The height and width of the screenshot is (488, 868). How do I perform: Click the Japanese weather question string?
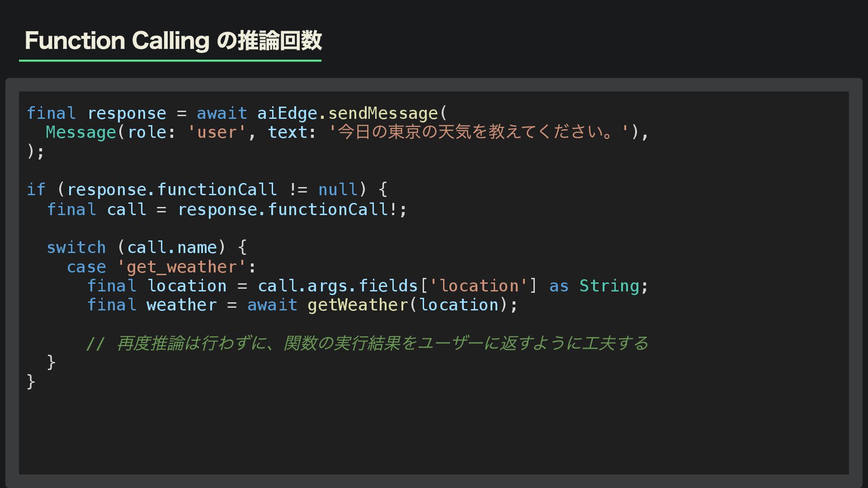tap(478, 132)
